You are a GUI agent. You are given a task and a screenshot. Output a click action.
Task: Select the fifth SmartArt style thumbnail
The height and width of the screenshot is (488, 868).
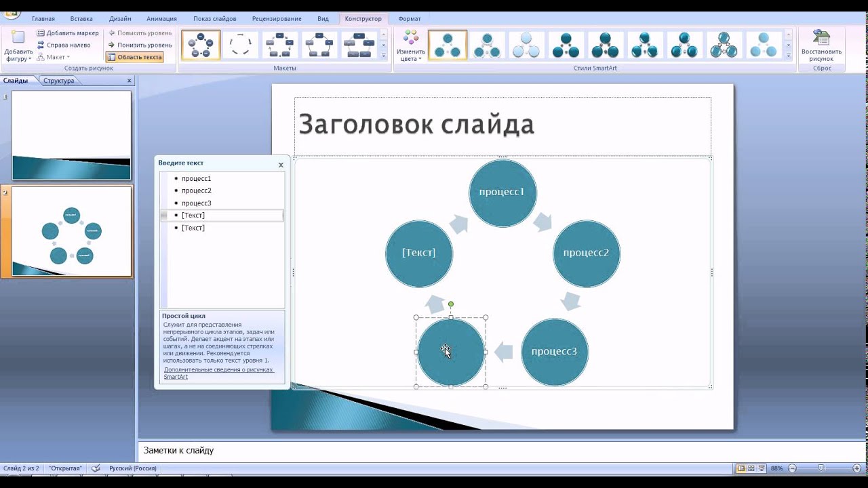point(606,45)
